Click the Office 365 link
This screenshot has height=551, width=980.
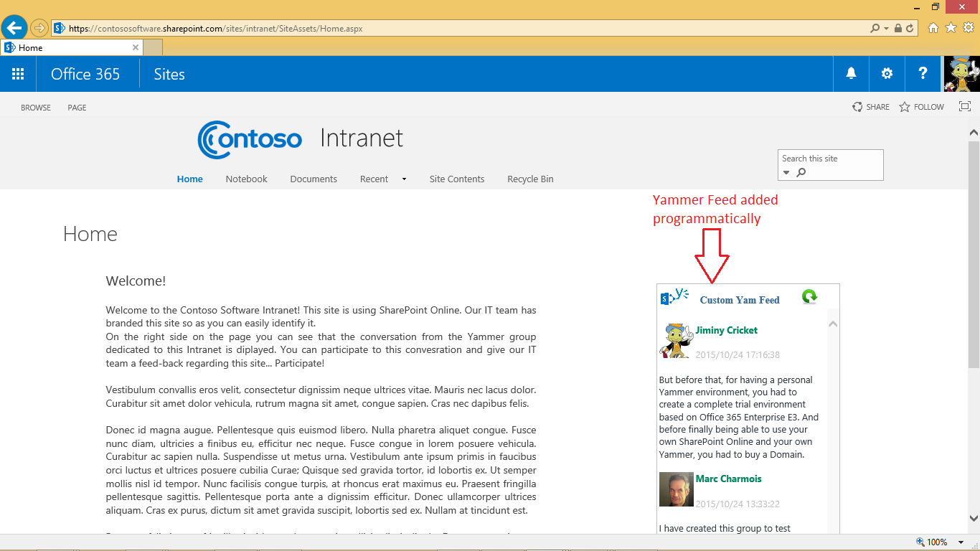click(x=85, y=74)
